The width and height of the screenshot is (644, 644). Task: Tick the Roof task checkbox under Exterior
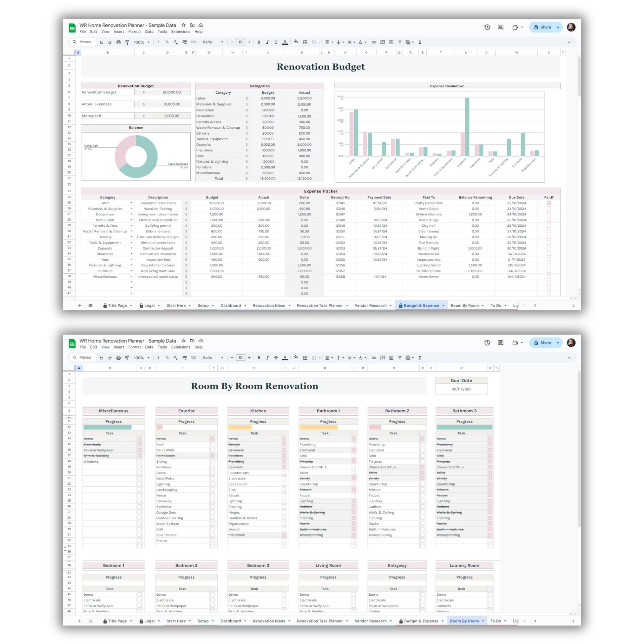coord(212,444)
